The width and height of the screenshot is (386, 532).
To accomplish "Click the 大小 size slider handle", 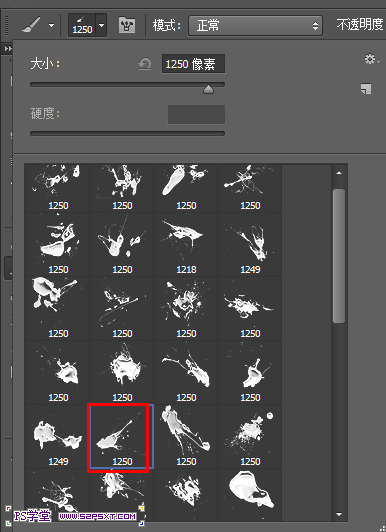I will click(x=208, y=89).
